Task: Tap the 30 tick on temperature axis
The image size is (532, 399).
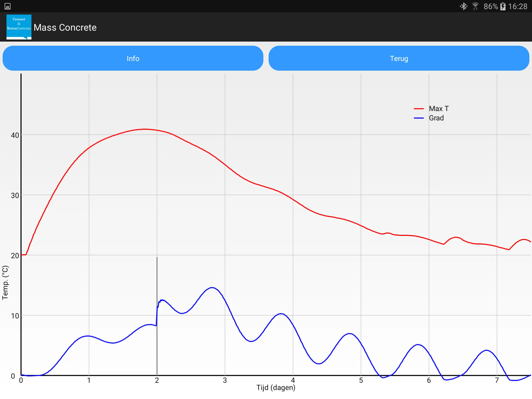Action: click(15, 195)
